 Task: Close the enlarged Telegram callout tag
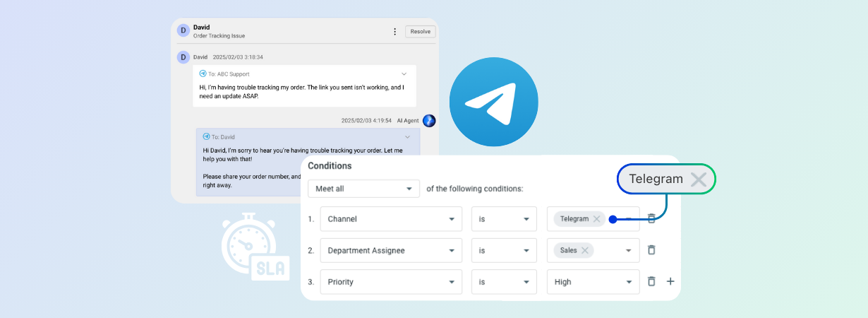[698, 179]
